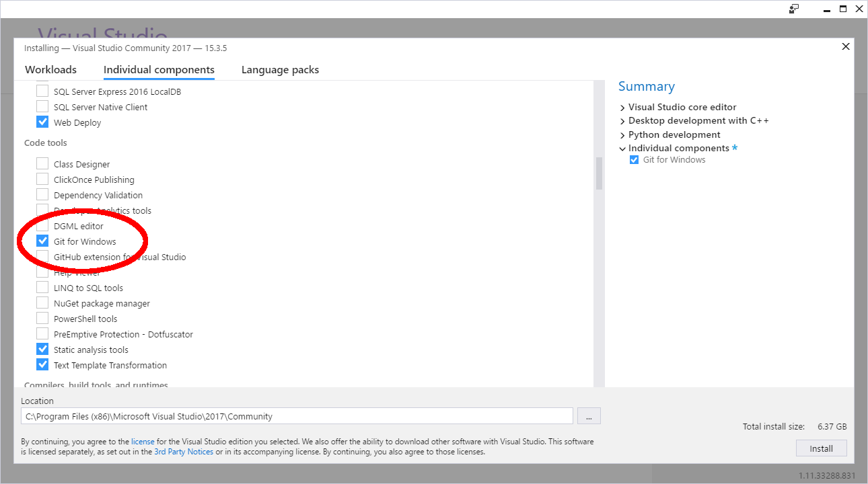The height and width of the screenshot is (484, 868).
Task: Enable the Class Designer checkbox
Action: [42, 164]
